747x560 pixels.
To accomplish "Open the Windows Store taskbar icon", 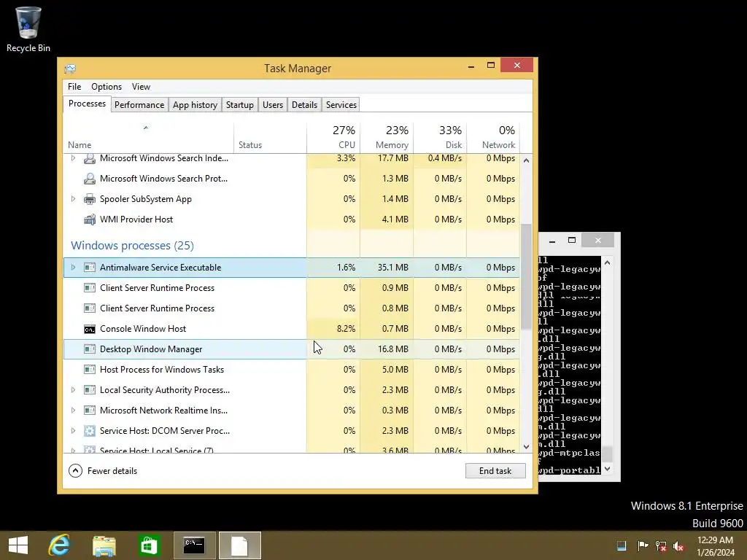I will pyautogui.click(x=149, y=545).
